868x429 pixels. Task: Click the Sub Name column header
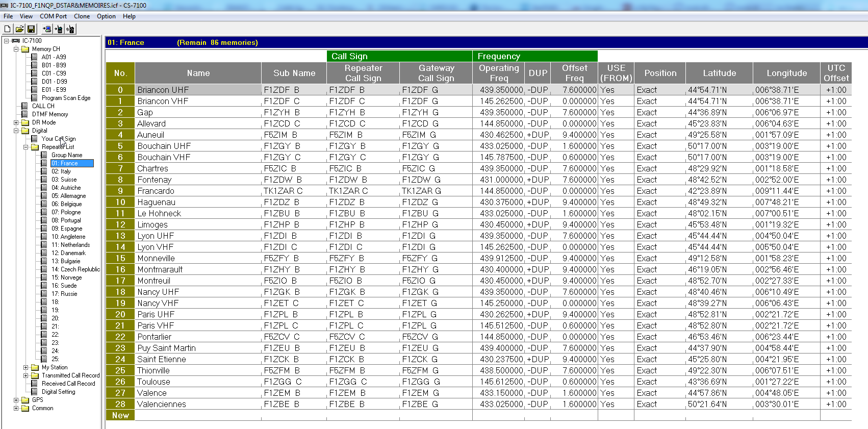coord(294,73)
